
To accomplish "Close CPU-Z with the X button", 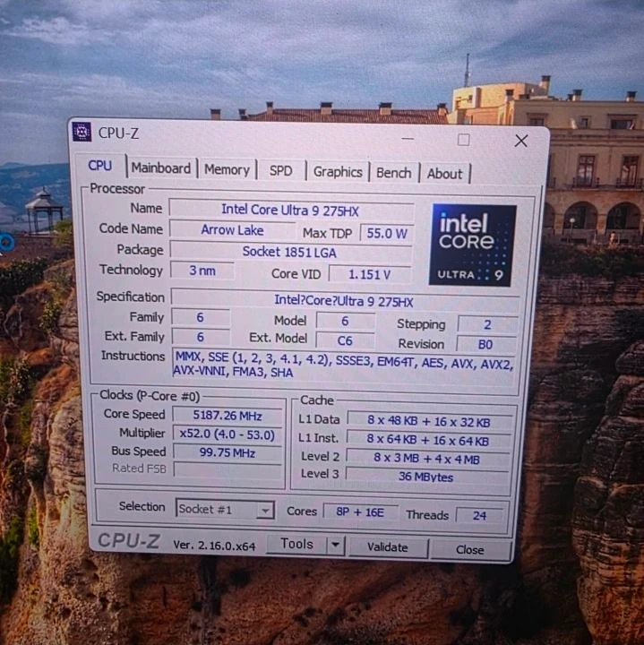I will 521,142.
